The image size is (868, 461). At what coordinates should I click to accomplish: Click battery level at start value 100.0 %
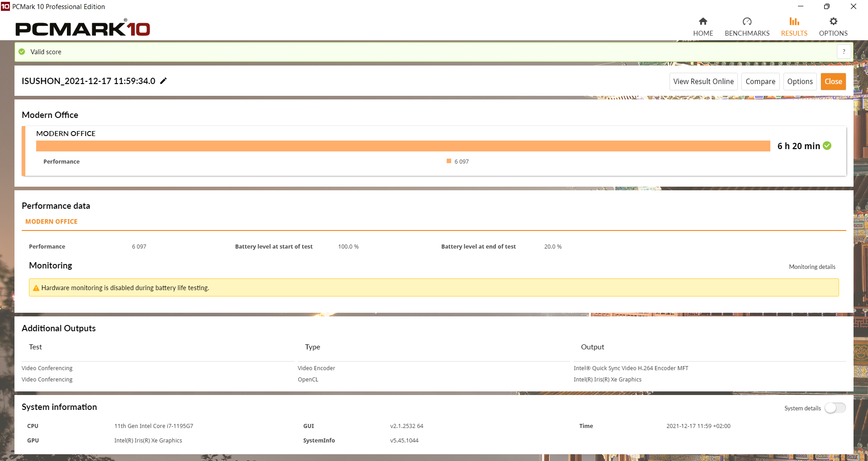tap(348, 246)
